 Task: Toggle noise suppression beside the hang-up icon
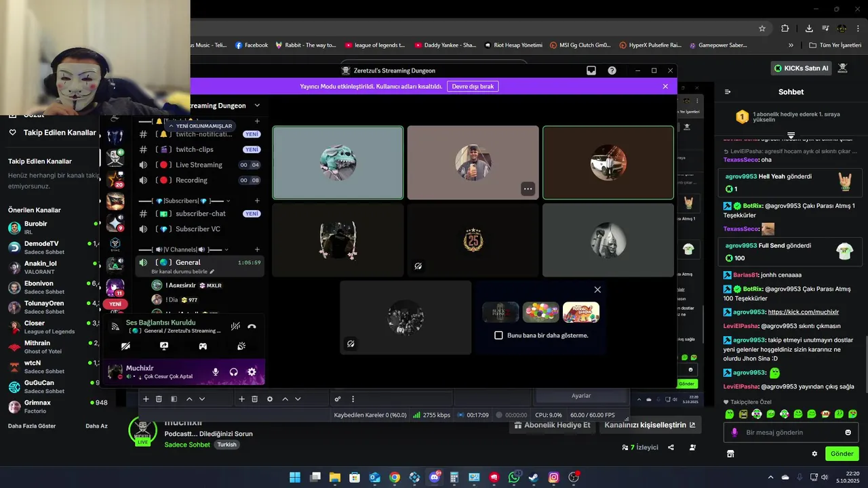pyautogui.click(x=235, y=326)
